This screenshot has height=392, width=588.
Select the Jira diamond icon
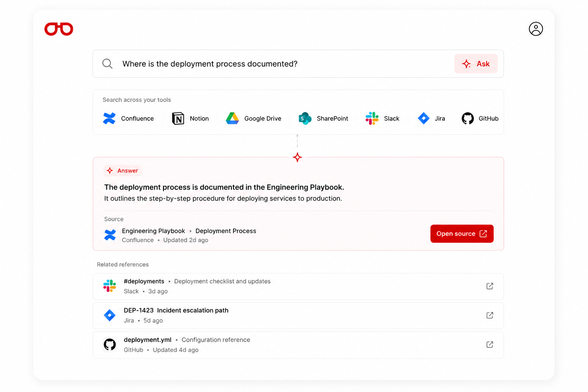point(423,118)
